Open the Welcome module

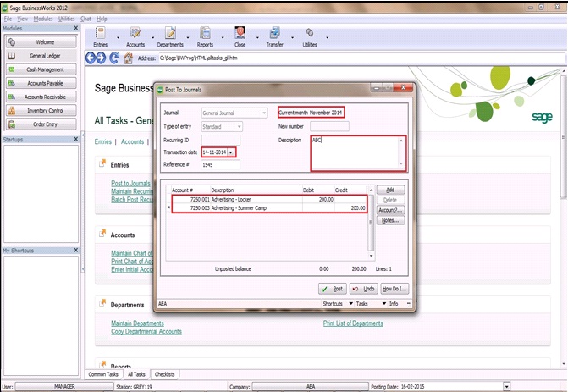(41, 42)
